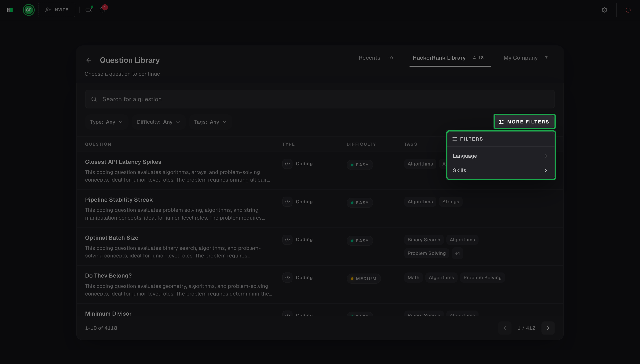Click the Algorithms tag on Closest API Latency Spikes

click(420, 164)
